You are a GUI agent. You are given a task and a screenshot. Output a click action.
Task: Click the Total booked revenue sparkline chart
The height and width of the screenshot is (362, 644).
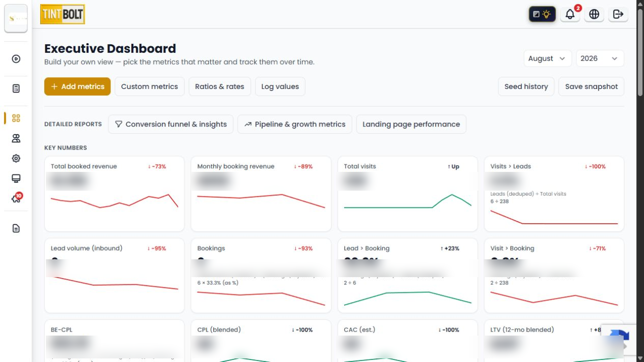tap(115, 200)
